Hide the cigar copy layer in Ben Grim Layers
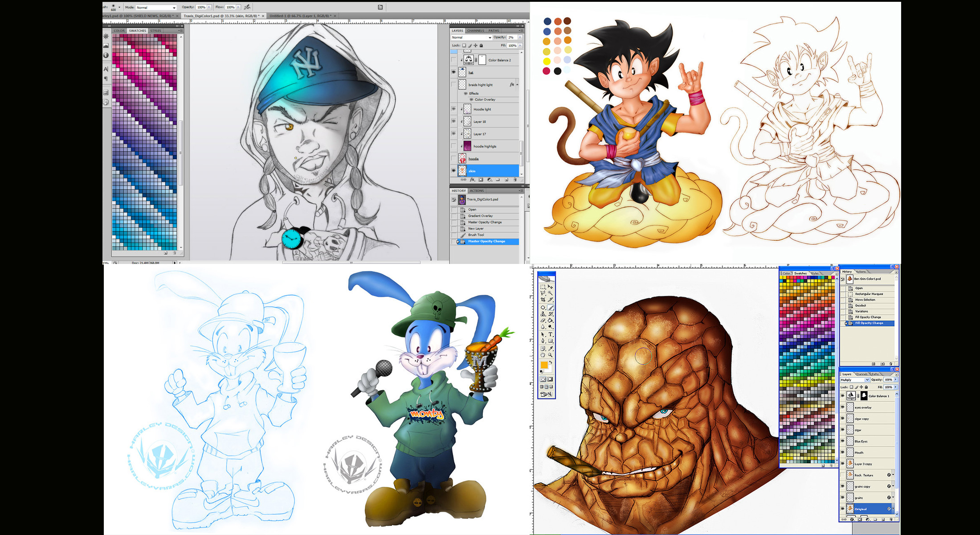The width and height of the screenshot is (980, 535). click(842, 419)
